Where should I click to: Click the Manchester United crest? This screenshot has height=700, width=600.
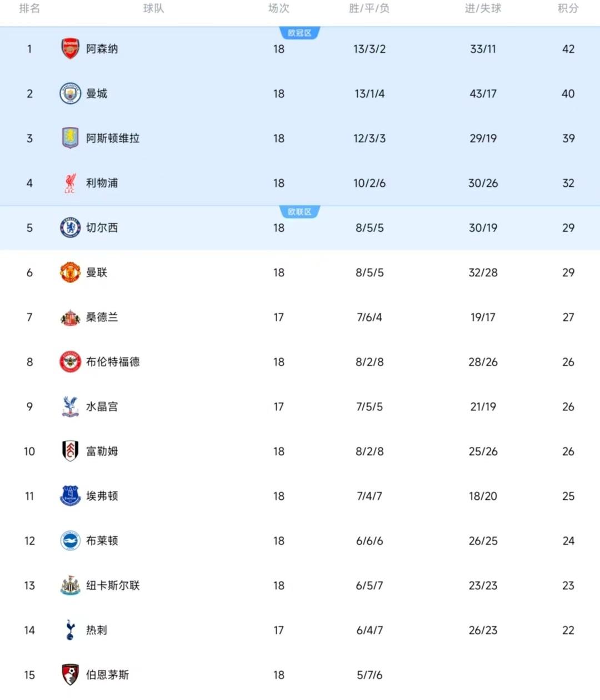[70, 272]
